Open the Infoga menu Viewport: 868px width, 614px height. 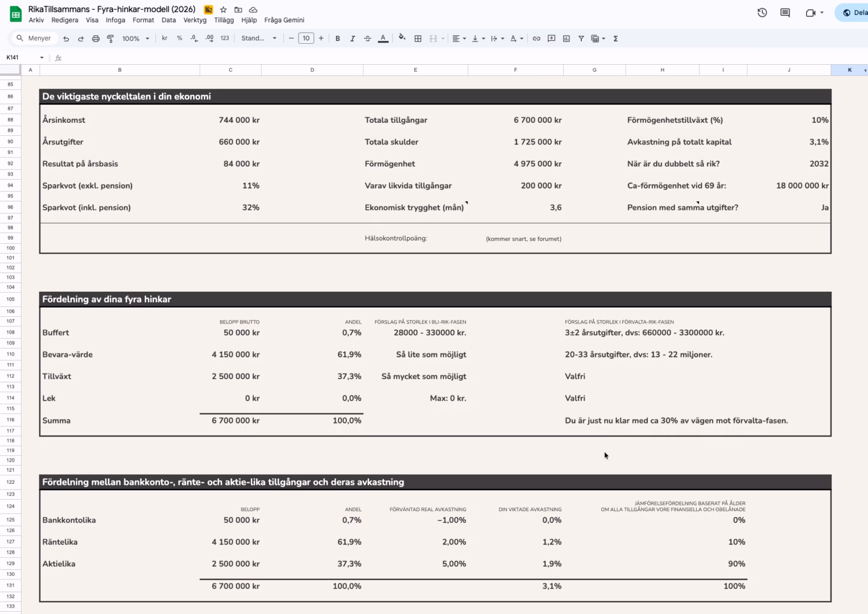[x=115, y=20]
